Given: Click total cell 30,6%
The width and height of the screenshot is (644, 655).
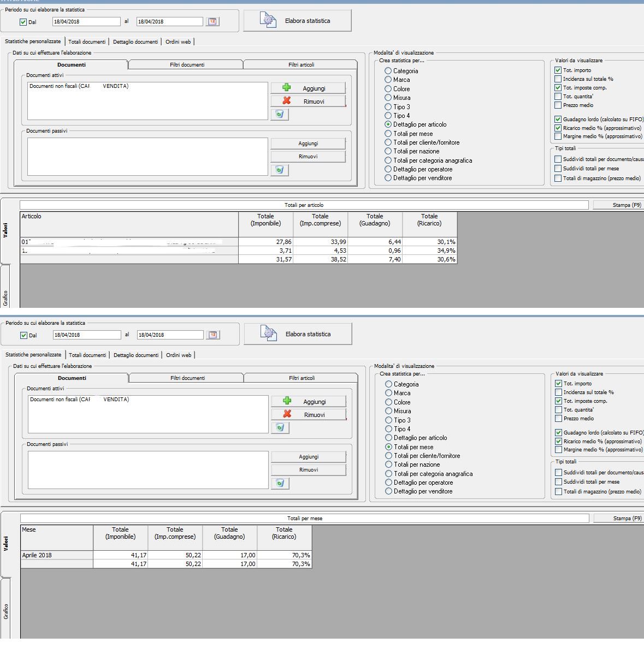Looking at the screenshot, I should [x=429, y=259].
